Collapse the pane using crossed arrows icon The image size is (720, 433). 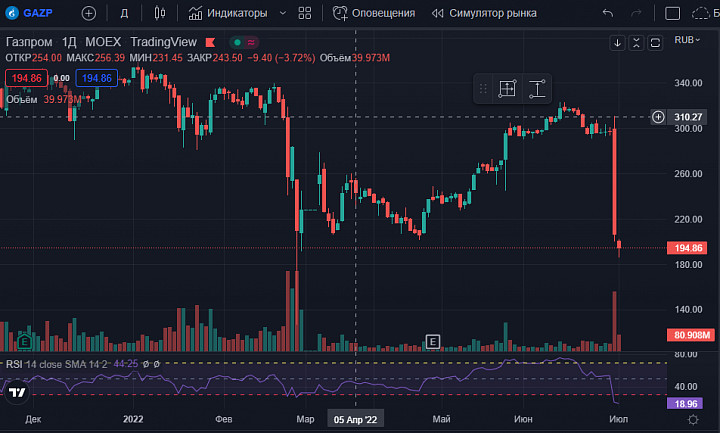coord(636,43)
